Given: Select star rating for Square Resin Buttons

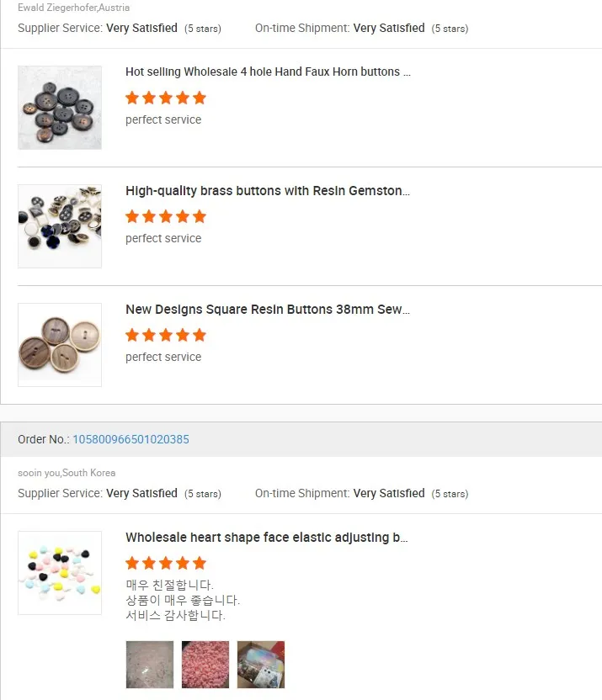Looking at the screenshot, I should pyautogui.click(x=166, y=335).
